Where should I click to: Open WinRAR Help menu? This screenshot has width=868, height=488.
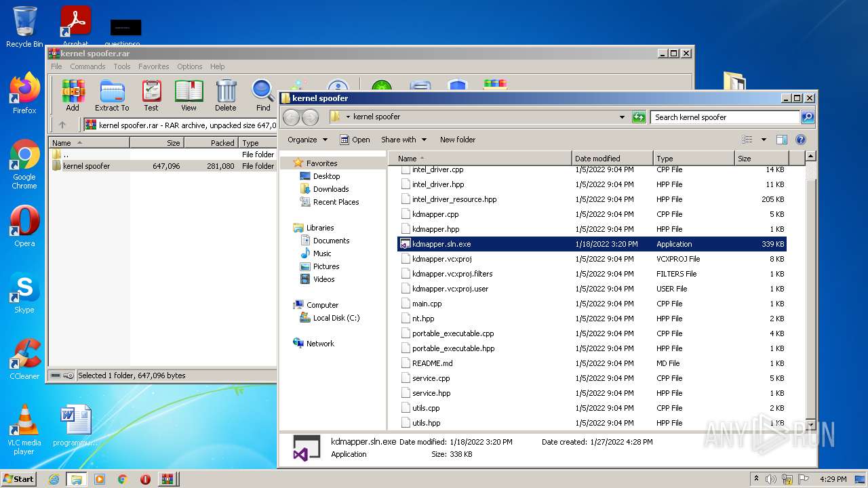pyautogui.click(x=217, y=66)
